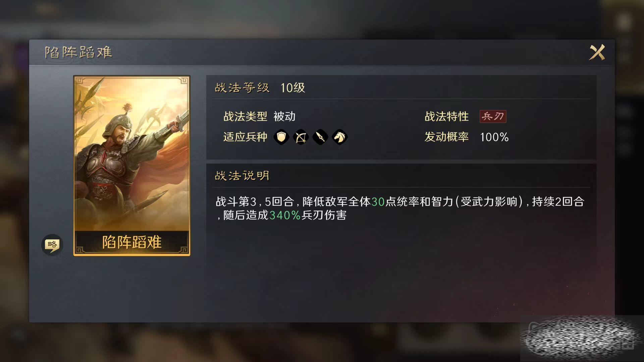This screenshot has width=644, height=362.
Task: Click the 陷阵蹈难 card name banner
Action: 132,242
